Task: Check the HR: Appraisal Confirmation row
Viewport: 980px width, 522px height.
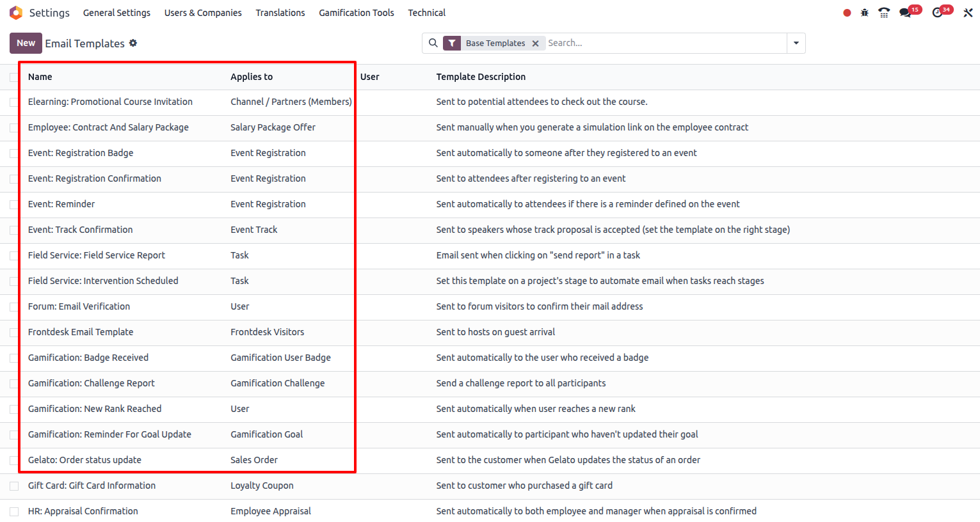Action: tap(14, 512)
